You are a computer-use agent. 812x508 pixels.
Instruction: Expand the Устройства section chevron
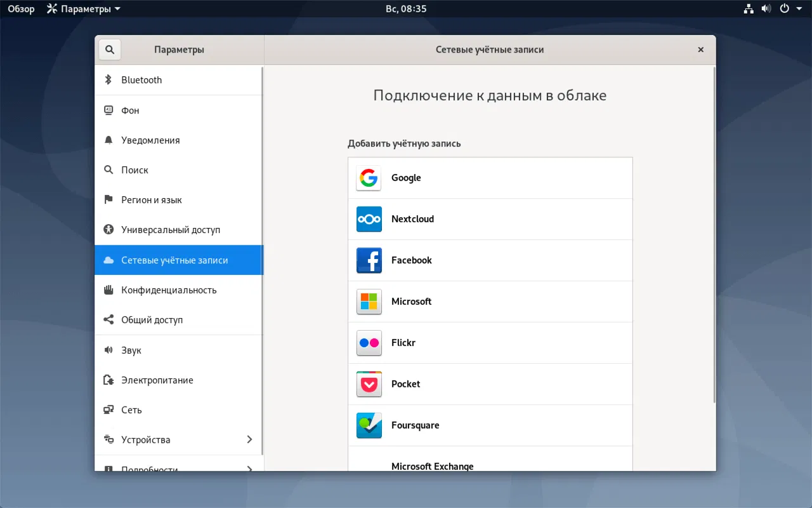249,439
